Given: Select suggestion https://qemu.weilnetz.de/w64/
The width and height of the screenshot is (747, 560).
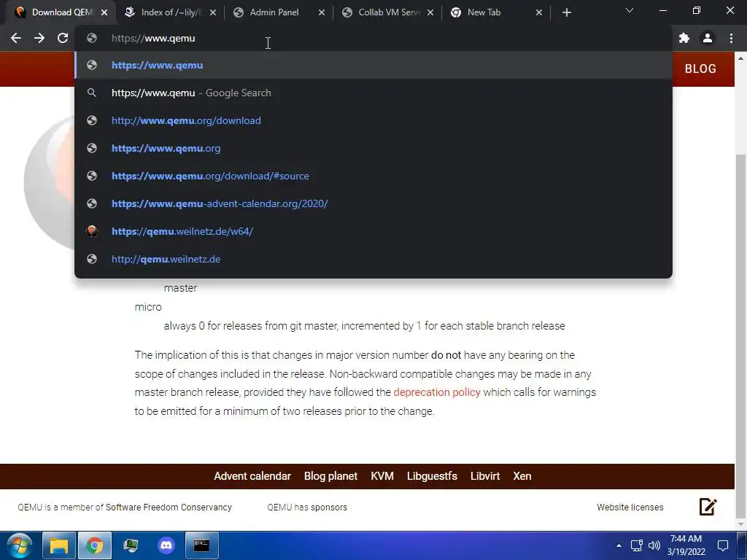Looking at the screenshot, I should tap(373, 231).
